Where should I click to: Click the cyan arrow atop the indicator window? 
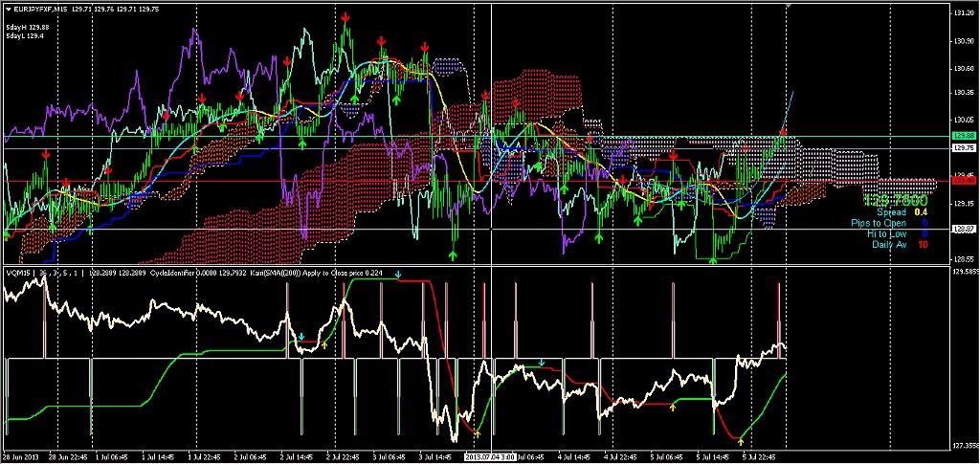pos(399,275)
